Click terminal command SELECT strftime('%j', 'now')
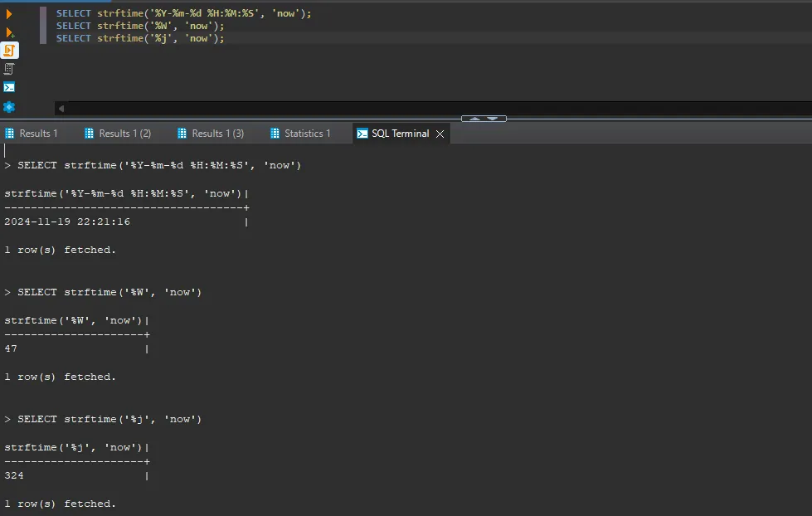 click(x=109, y=419)
